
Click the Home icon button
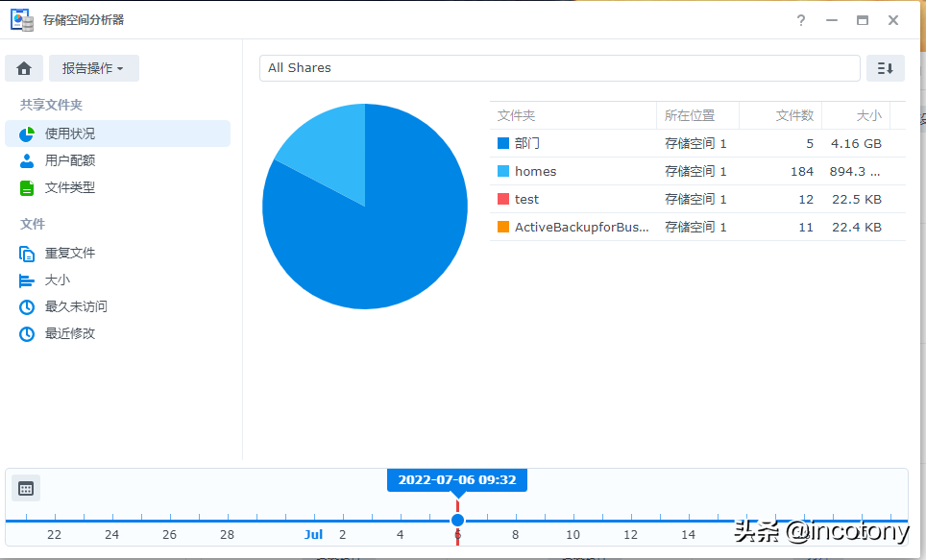click(24, 68)
